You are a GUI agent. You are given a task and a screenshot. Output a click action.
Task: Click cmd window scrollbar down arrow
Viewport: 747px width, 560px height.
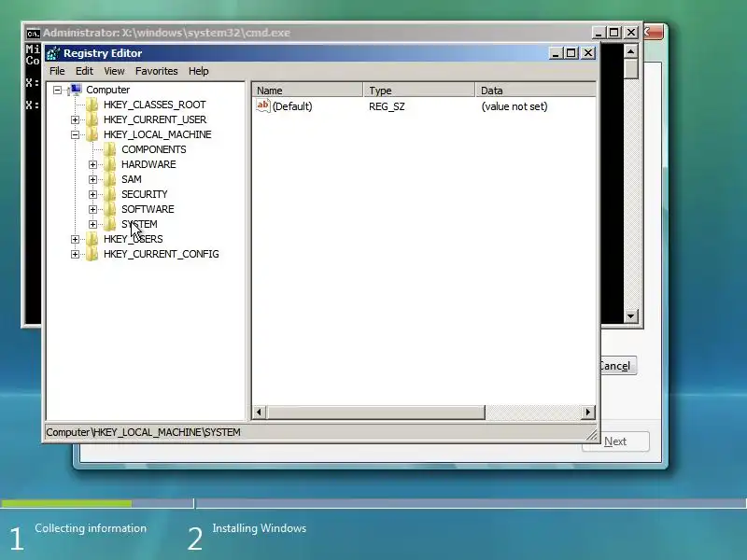tap(631, 316)
